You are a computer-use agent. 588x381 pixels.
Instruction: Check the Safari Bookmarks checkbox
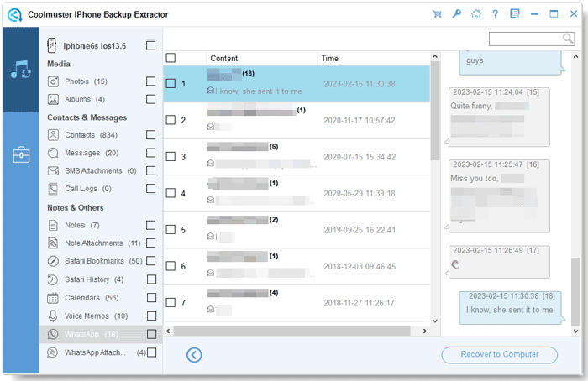[x=150, y=261]
